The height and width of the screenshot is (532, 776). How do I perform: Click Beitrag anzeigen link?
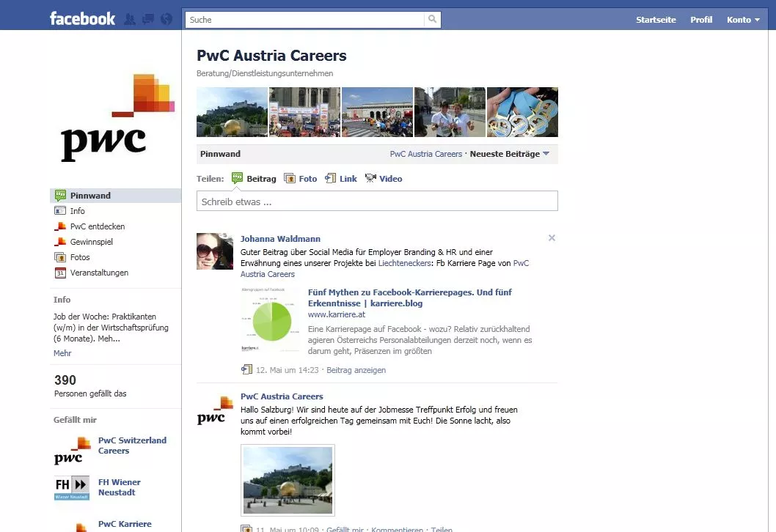(356, 370)
